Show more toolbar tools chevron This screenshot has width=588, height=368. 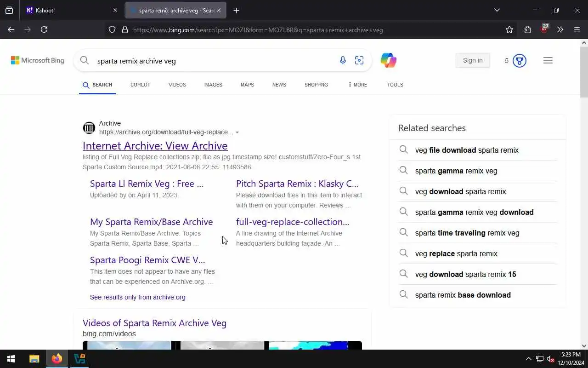560,29
